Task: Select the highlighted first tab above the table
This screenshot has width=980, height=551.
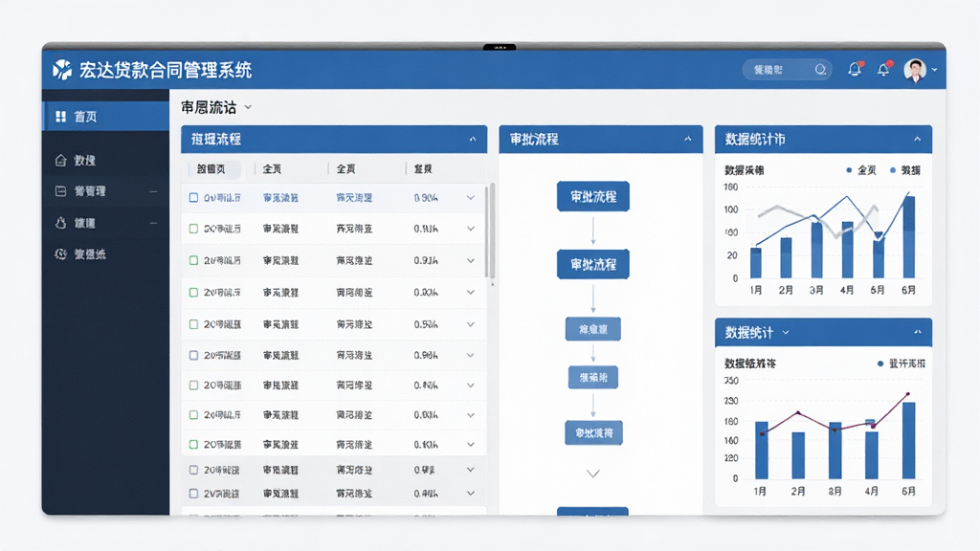Action: coord(212,169)
